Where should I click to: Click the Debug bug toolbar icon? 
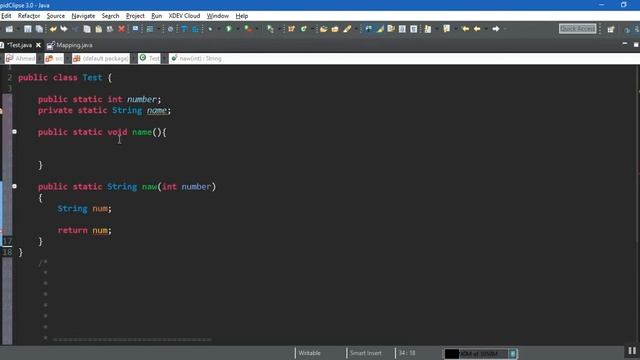210,29
